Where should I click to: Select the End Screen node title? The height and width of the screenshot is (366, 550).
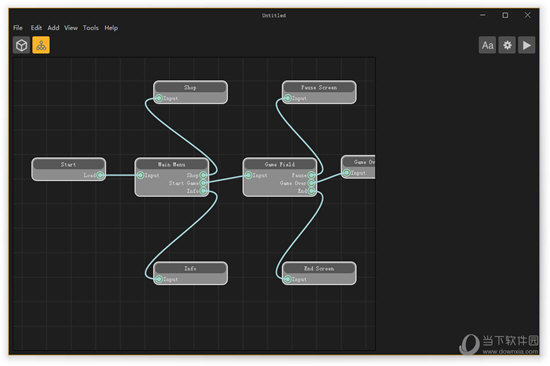point(319,268)
